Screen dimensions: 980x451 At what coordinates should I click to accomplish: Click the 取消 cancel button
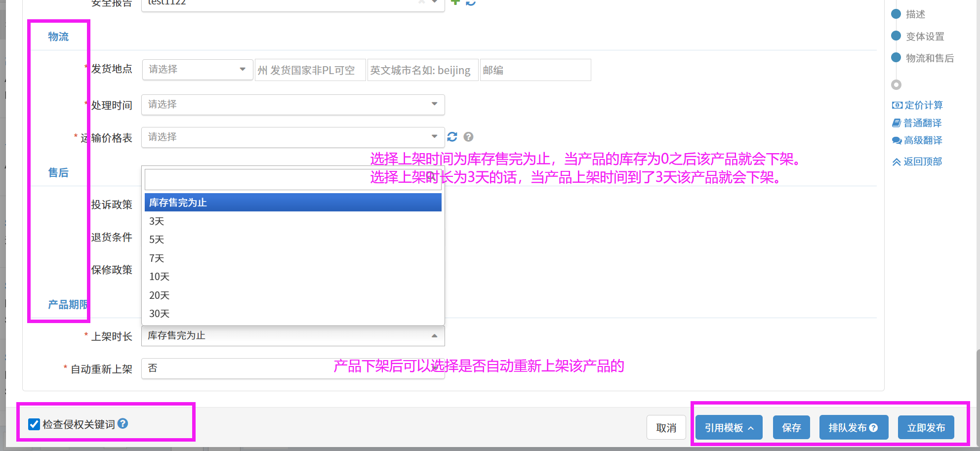point(666,428)
